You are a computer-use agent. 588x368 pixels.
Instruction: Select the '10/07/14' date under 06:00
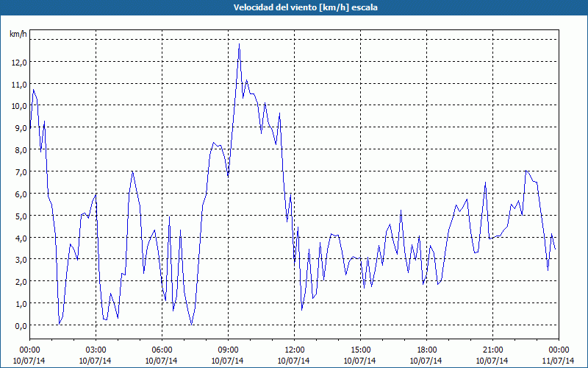coord(161,361)
